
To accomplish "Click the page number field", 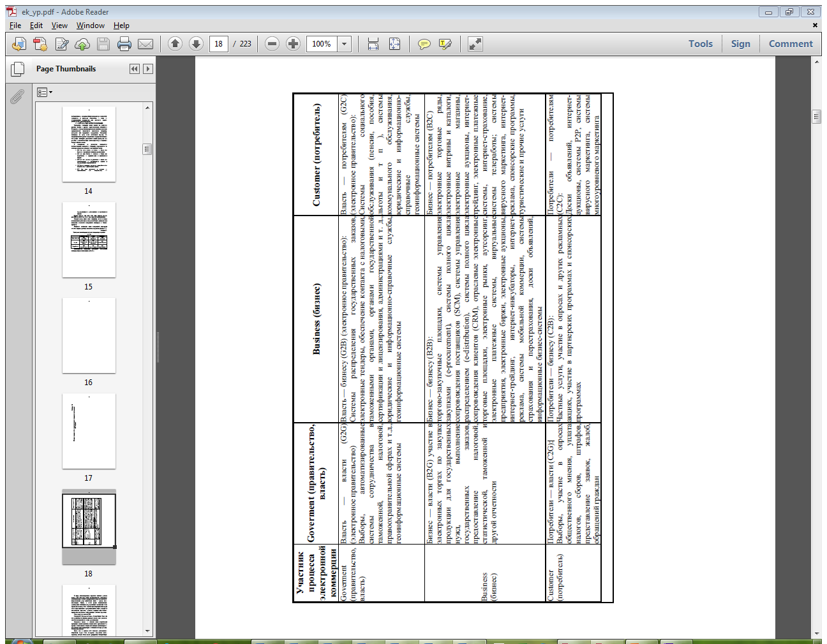I will coord(218,44).
